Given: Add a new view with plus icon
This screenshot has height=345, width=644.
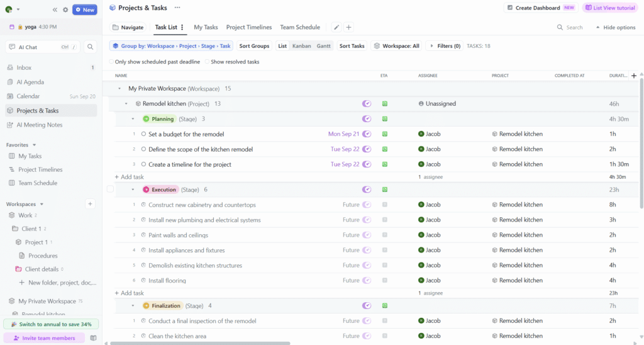Looking at the screenshot, I should tap(348, 27).
